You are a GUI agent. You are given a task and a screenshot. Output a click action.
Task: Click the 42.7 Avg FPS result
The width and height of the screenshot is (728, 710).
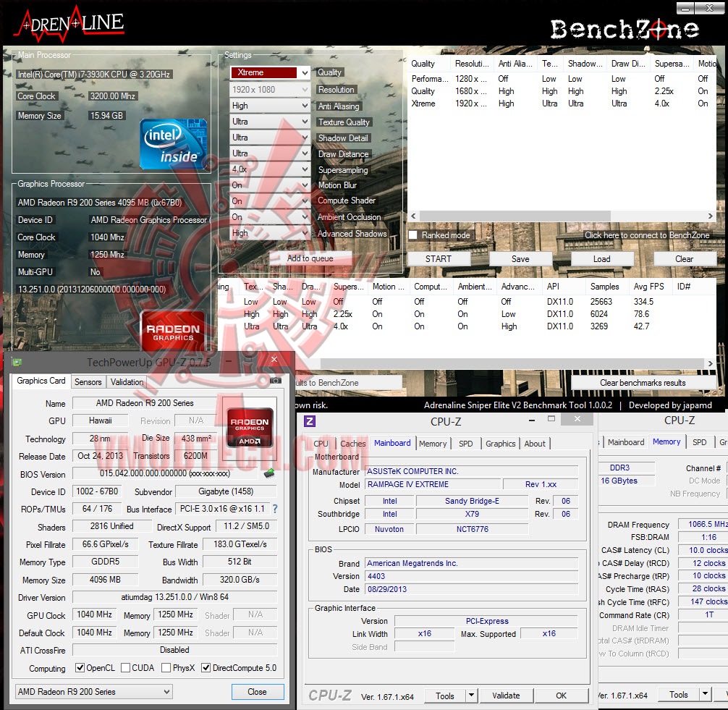click(642, 326)
